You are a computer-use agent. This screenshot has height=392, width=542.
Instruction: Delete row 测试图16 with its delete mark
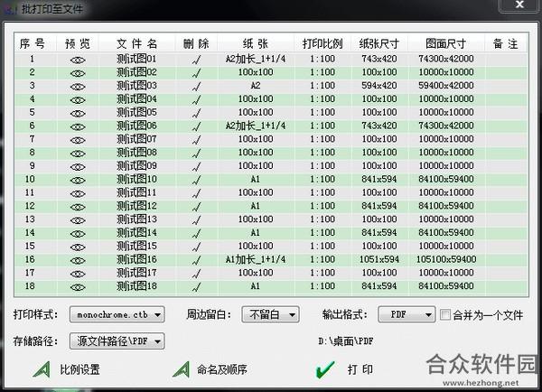click(x=196, y=261)
